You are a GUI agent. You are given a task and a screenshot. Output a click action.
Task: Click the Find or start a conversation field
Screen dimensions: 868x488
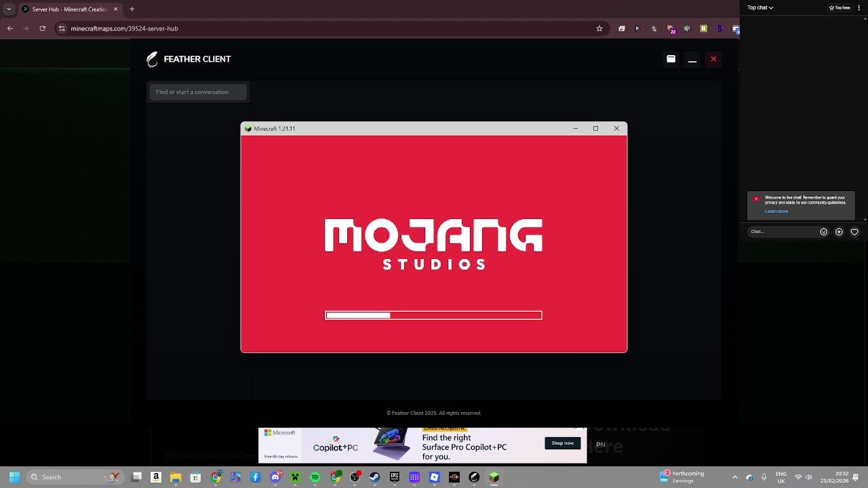198,92
